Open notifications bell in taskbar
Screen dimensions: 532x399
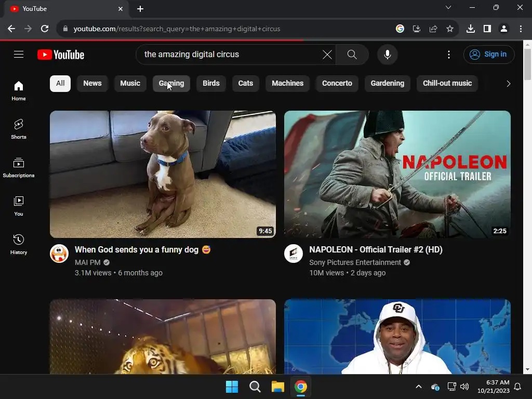[517, 387]
